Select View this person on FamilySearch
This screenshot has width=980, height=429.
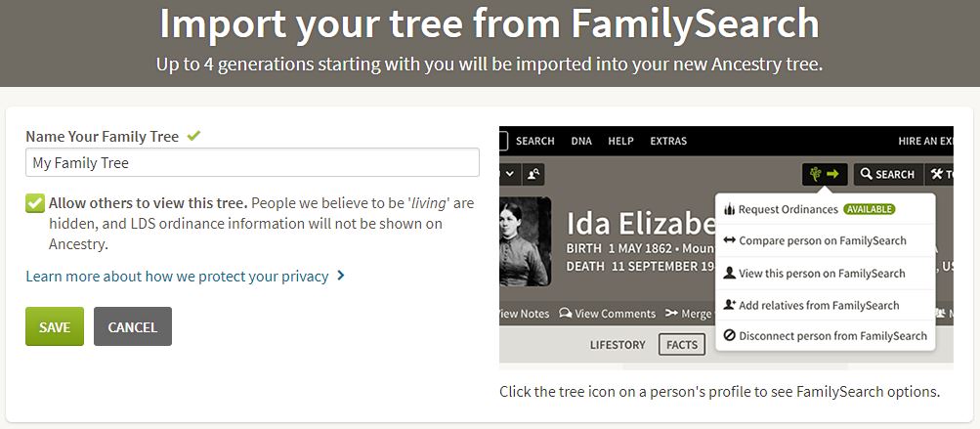tap(822, 274)
